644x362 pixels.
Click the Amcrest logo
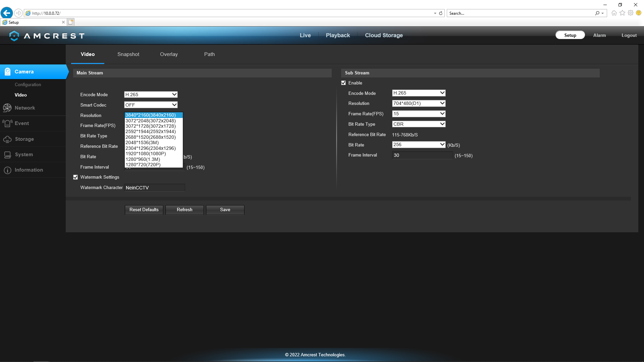click(x=47, y=36)
